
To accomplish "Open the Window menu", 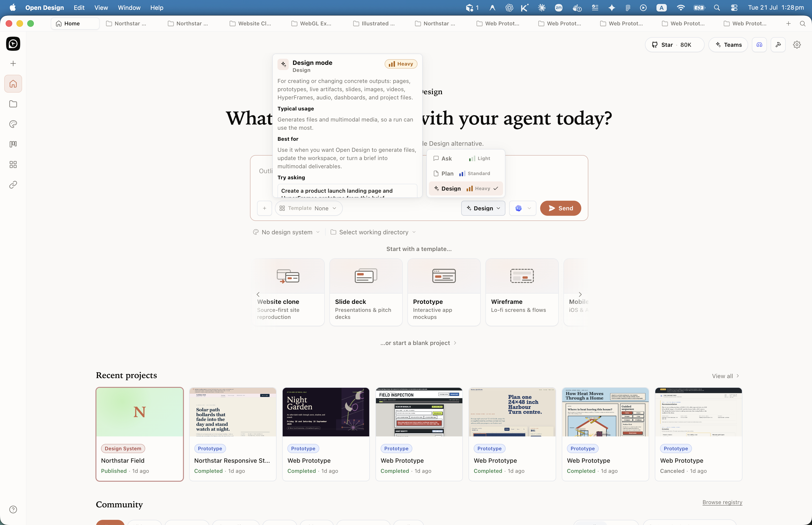I will 129,8.
